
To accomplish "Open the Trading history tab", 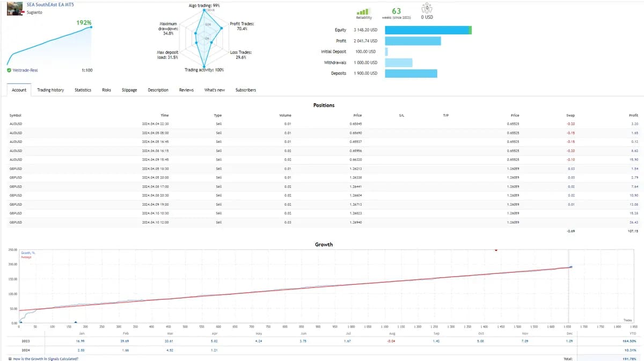I will [x=50, y=90].
